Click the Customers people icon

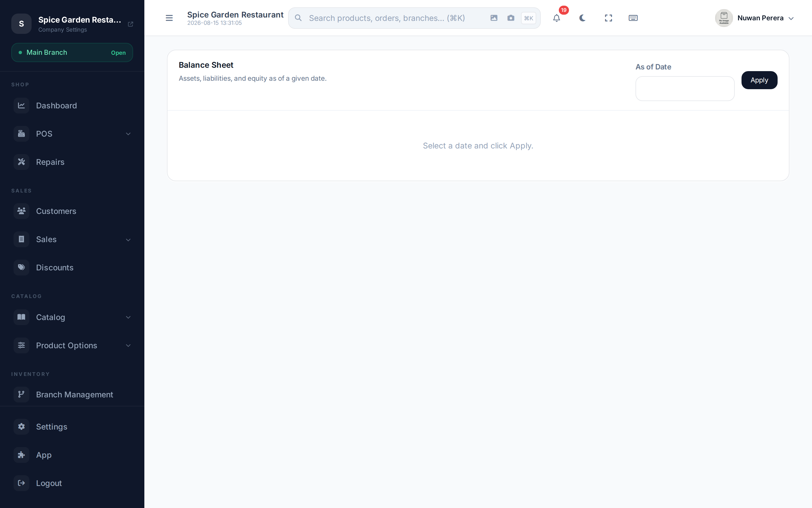coord(21,211)
